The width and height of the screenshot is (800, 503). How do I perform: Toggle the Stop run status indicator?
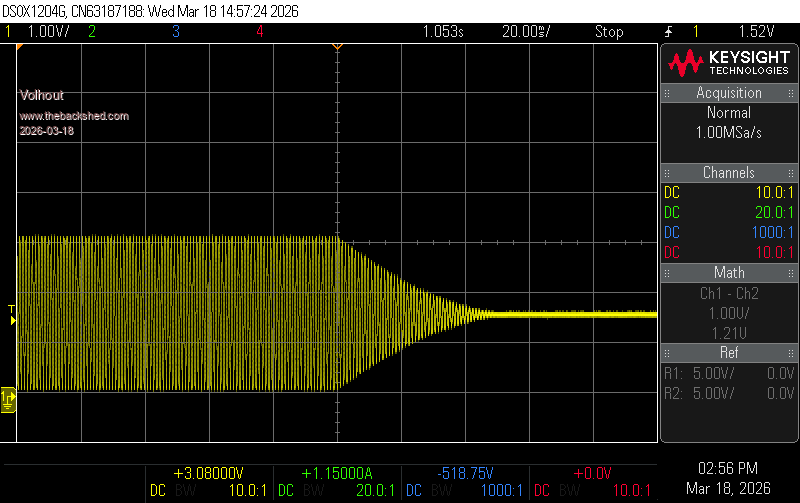(609, 32)
